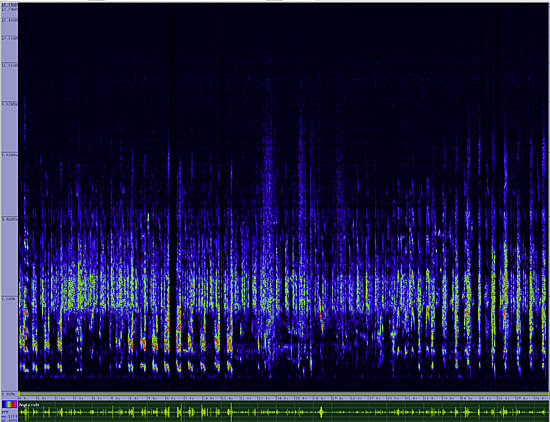Click the time ruler below the spectrogram

point(283,398)
